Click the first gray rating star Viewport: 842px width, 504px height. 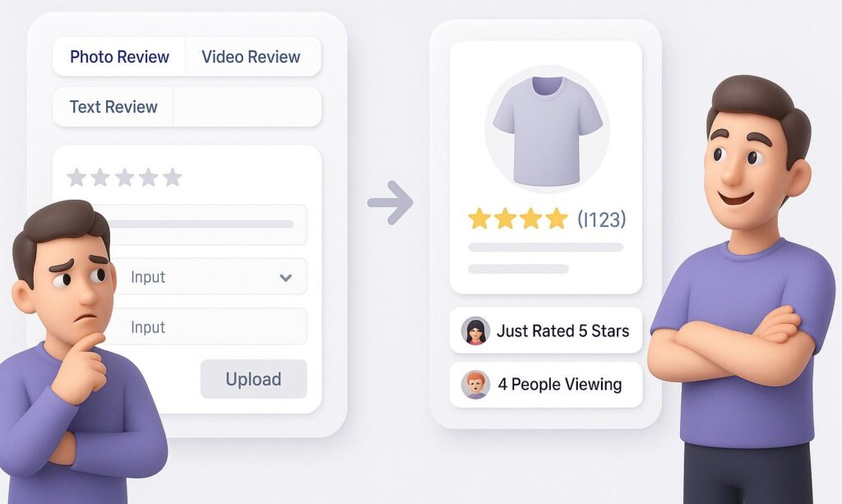point(76,178)
